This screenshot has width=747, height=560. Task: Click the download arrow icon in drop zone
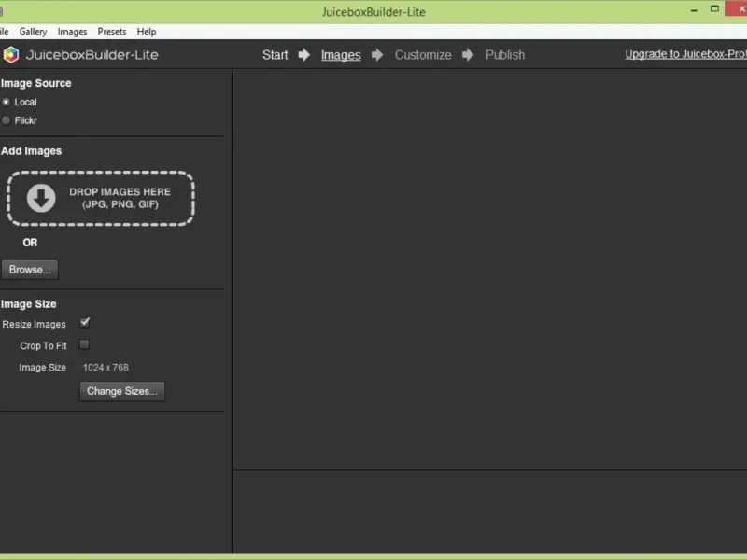pos(41,198)
